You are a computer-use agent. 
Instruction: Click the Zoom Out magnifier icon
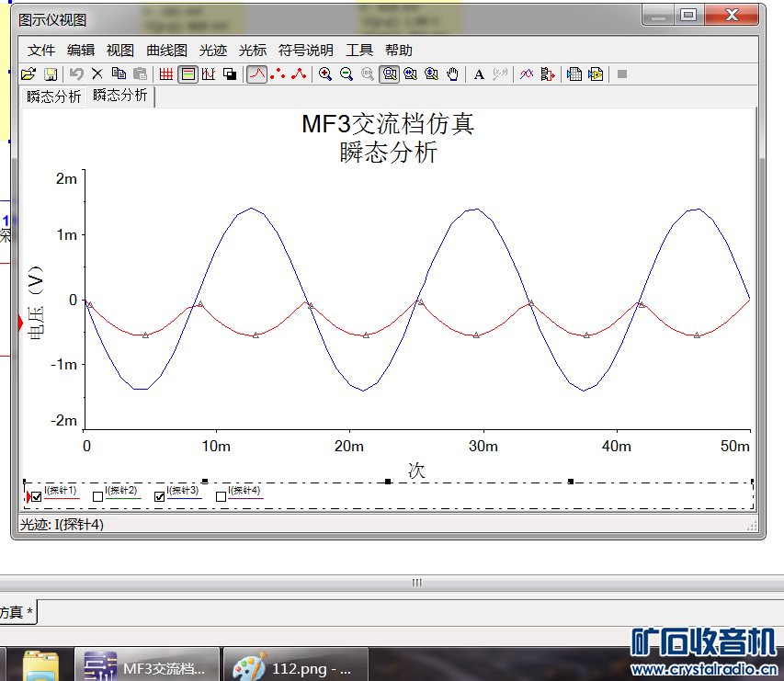(346, 74)
